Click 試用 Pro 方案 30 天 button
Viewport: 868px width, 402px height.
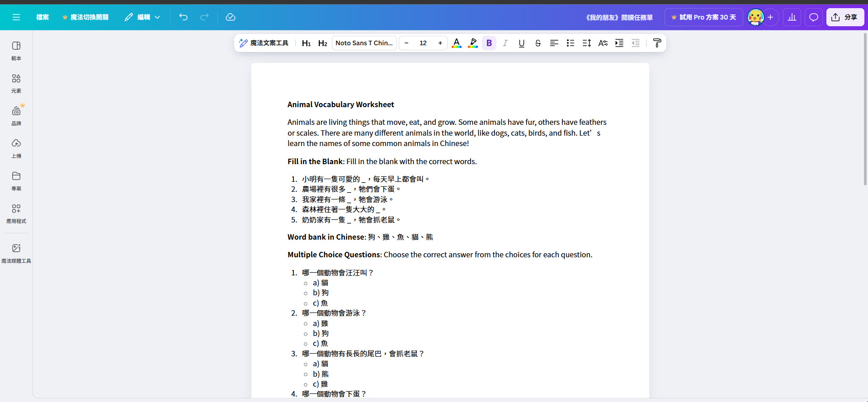(x=703, y=17)
